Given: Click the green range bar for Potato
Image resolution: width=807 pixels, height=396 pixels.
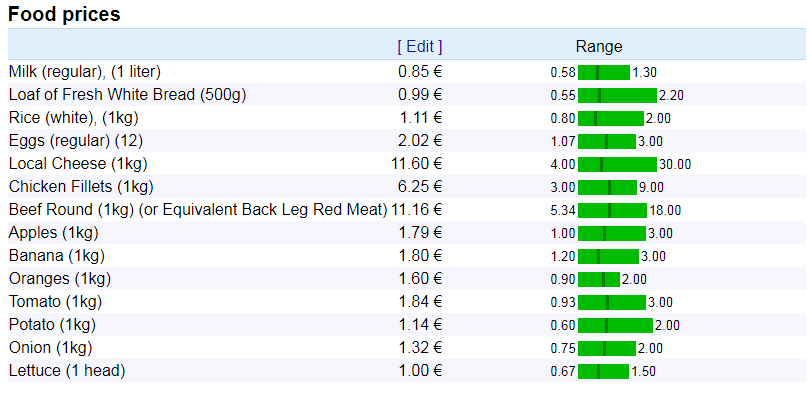Looking at the screenshot, I should click(616, 325).
